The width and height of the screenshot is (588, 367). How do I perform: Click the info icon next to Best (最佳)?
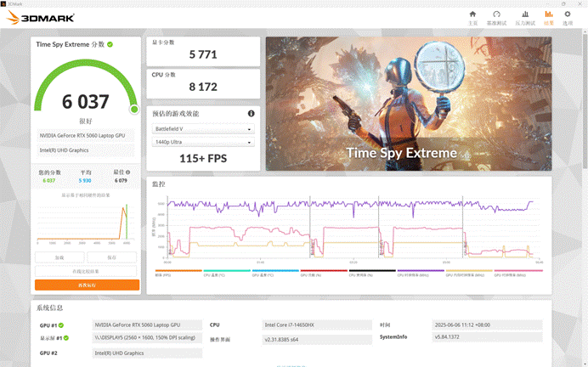click(x=127, y=172)
